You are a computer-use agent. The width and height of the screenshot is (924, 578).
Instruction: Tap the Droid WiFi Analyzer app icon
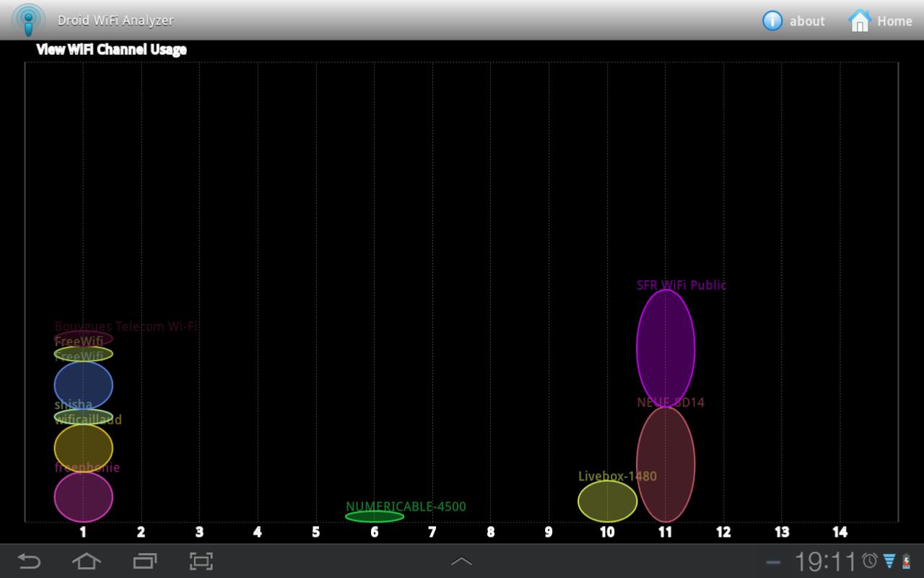[x=28, y=20]
